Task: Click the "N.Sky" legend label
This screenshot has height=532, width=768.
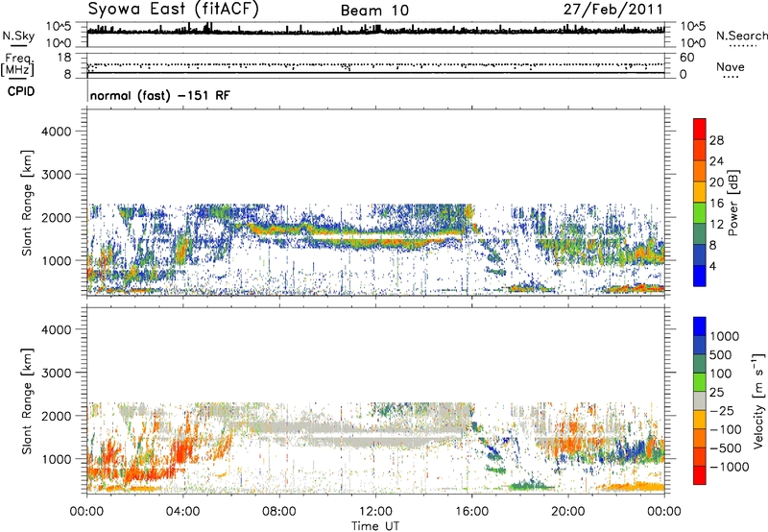Action: tap(18, 36)
